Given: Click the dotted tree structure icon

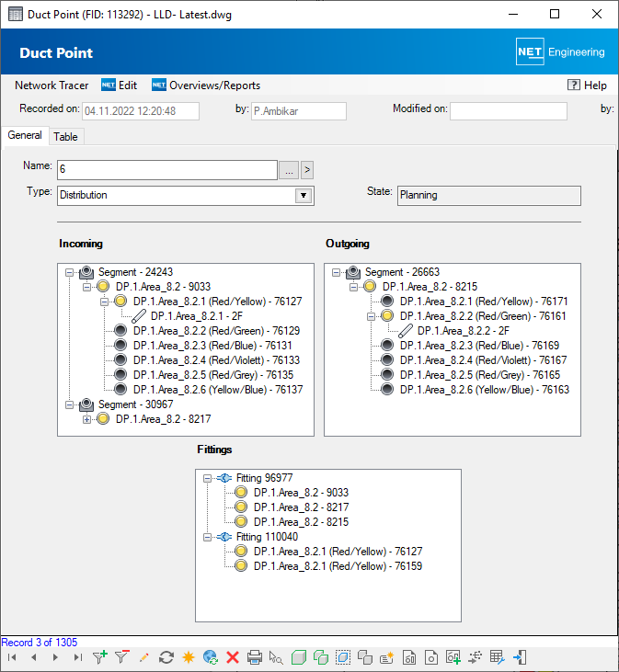Looking at the screenshot, I should tap(475, 657).
